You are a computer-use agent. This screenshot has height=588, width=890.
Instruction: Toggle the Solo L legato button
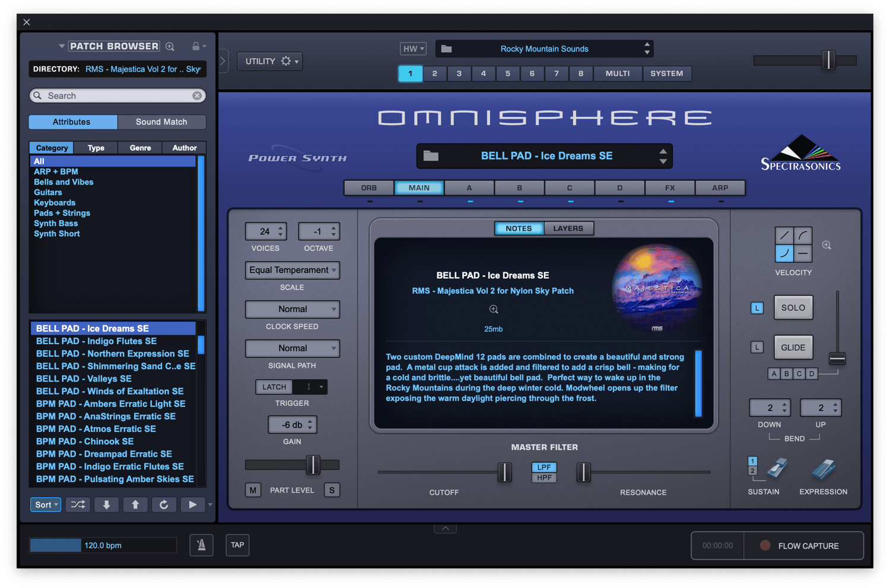(x=757, y=308)
